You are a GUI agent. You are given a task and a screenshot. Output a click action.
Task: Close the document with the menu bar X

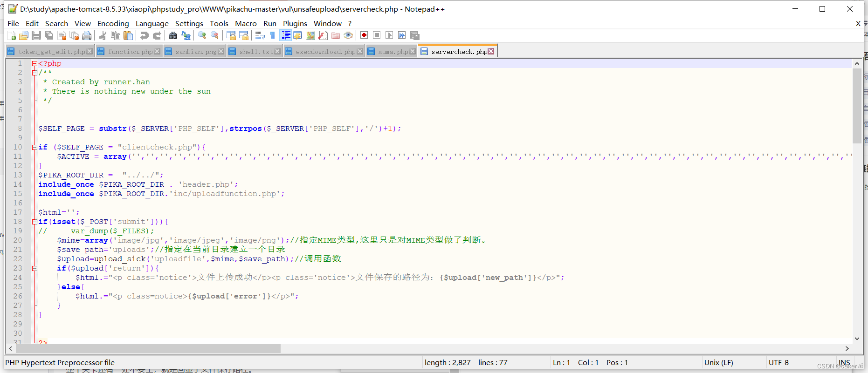(858, 23)
